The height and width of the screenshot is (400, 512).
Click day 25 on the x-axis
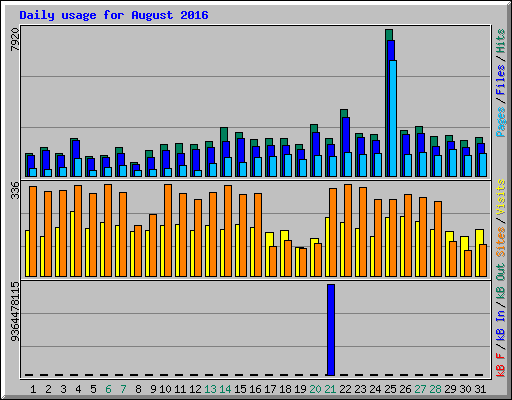[x=390, y=389]
